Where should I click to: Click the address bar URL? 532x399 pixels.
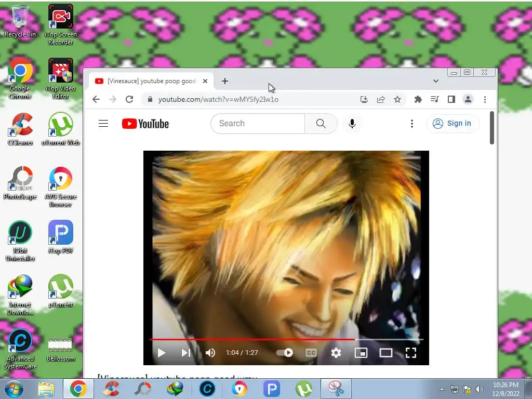pos(218,99)
